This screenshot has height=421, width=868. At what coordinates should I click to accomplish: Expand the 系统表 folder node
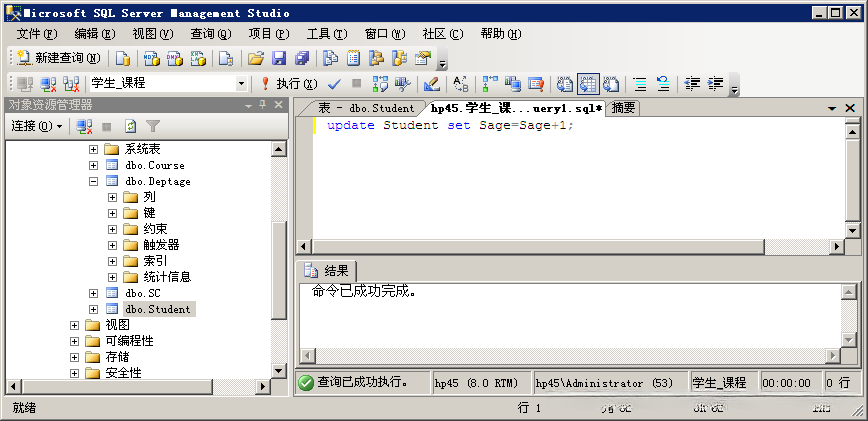point(94,149)
